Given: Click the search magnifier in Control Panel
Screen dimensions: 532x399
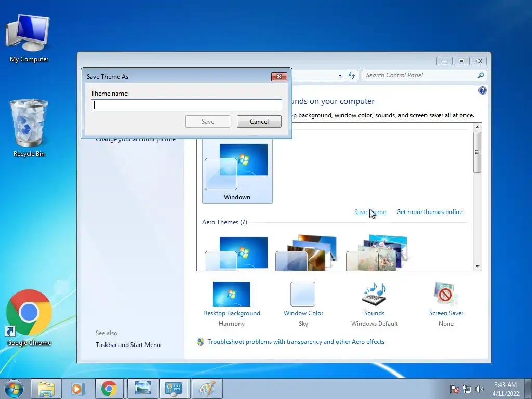Looking at the screenshot, I should point(481,75).
